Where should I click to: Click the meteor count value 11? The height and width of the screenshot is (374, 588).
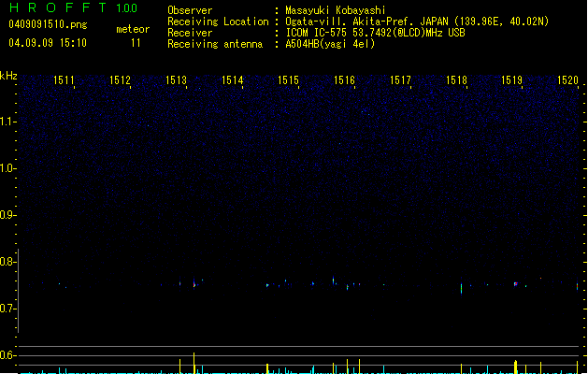136,43
